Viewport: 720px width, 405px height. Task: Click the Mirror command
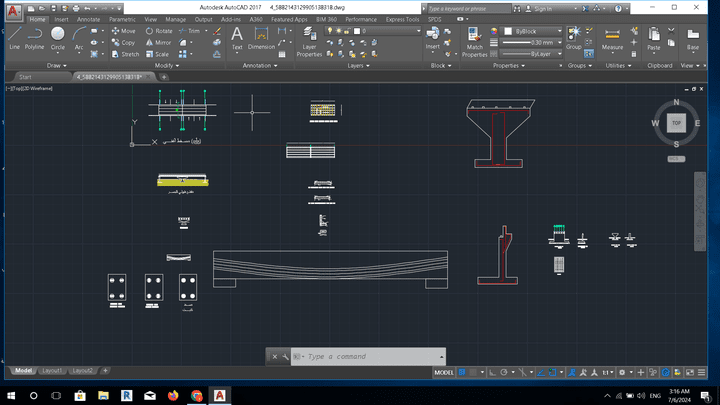(x=158, y=43)
